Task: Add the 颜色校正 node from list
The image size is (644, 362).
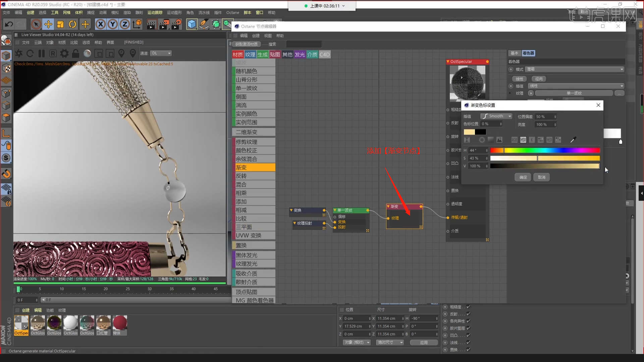Action: tap(254, 150)
